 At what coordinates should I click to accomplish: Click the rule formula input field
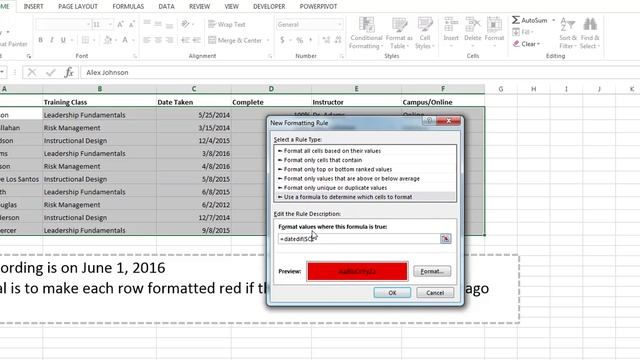coord(359,239)
